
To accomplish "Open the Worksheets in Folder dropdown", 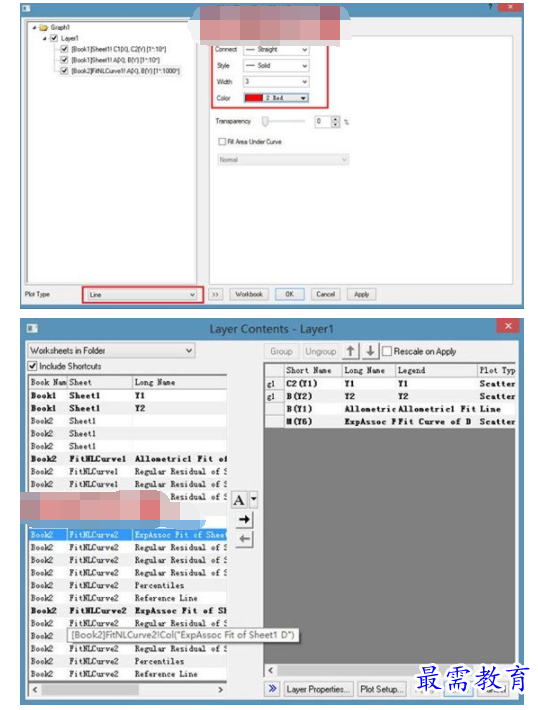I will click(x=111, y=350).
